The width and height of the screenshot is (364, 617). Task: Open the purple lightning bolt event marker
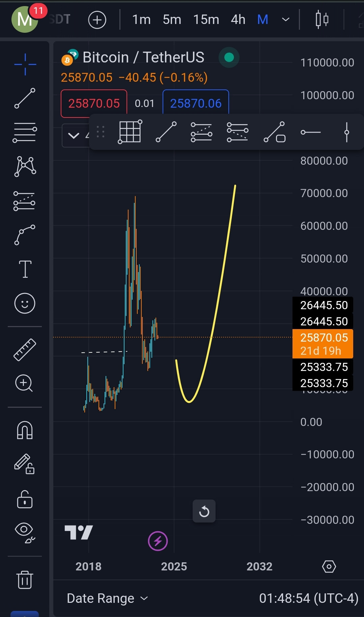[x=158, y=541]
